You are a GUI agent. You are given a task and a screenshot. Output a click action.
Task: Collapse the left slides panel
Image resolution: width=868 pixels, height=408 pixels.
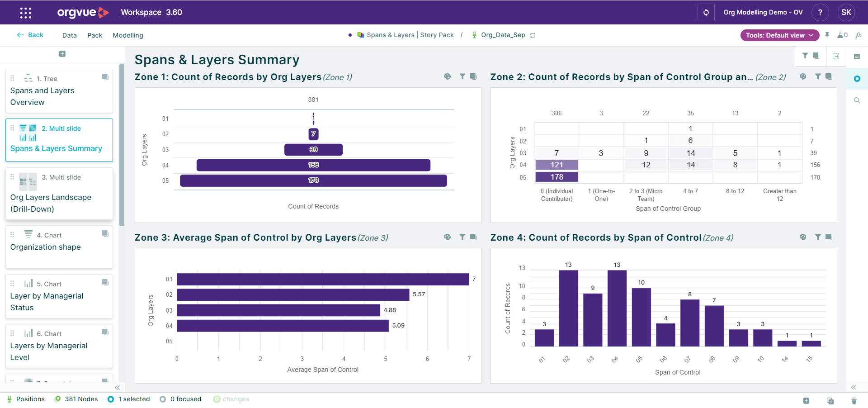118,388
